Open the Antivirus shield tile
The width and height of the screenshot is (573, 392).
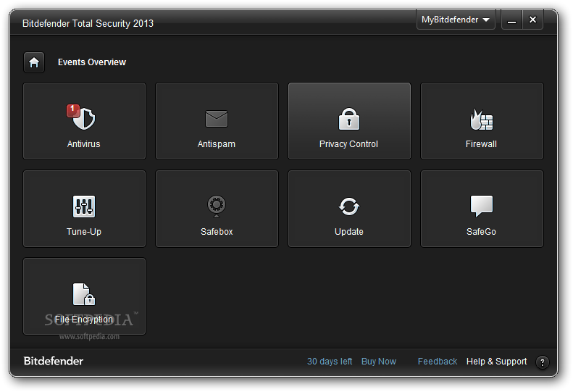click(x=84, y=121)
